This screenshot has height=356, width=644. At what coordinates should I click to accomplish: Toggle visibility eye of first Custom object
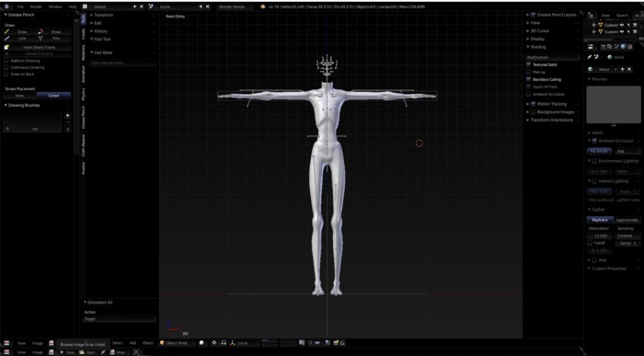click(622, 25)
